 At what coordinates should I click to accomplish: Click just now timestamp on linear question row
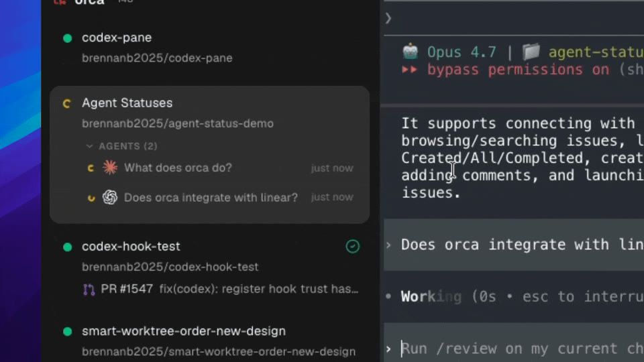coord(332,197)
